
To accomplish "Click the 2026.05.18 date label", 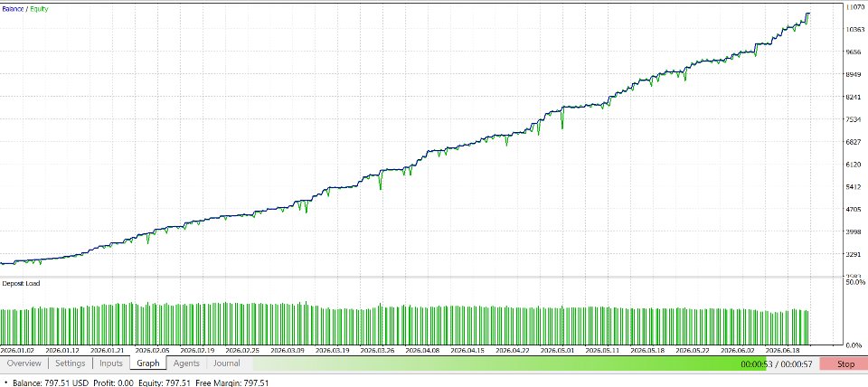I will click(647, 351).
